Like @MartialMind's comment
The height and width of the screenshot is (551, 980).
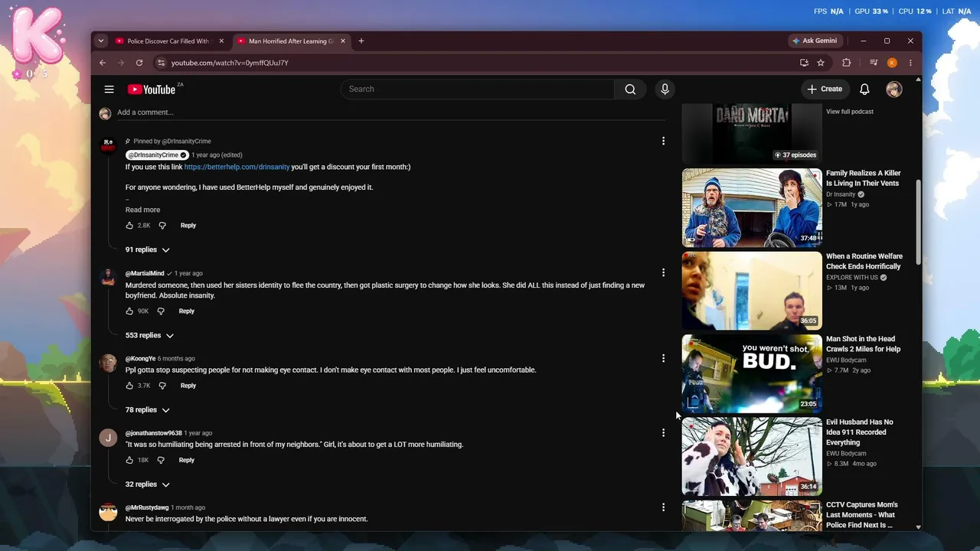pyautogui.click(x=129, y=311)
